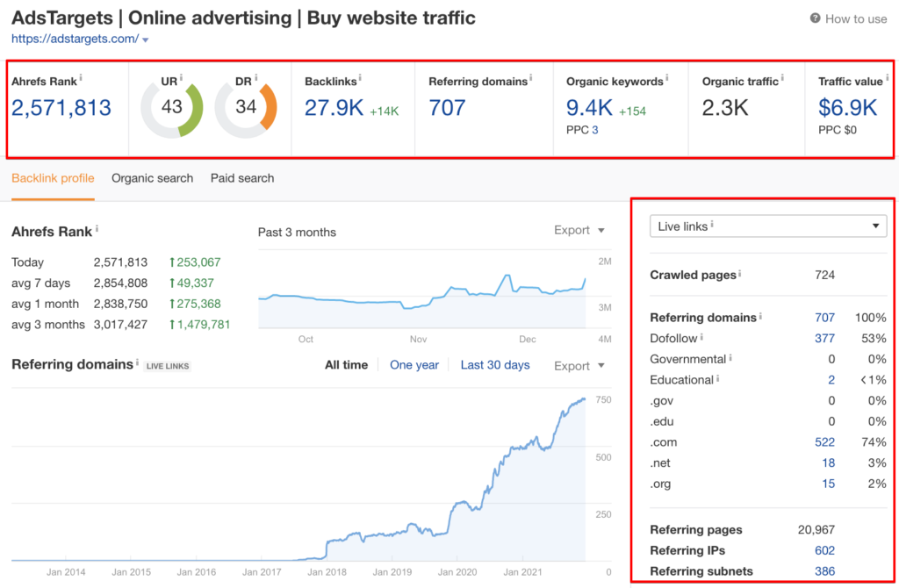Click the info icon beside Organic traffic
Viewport: 899px width, 588px height.
(x=782, y=77)
